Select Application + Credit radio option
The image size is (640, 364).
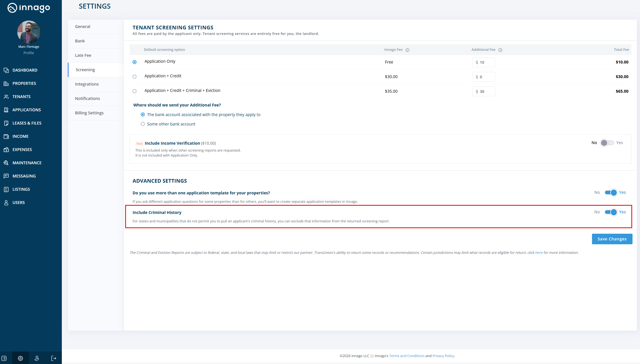[135, 77]
